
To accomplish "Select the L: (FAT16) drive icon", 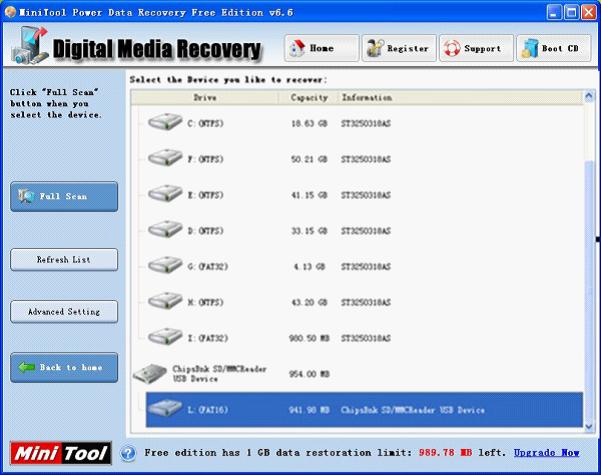I will [165, 408].
